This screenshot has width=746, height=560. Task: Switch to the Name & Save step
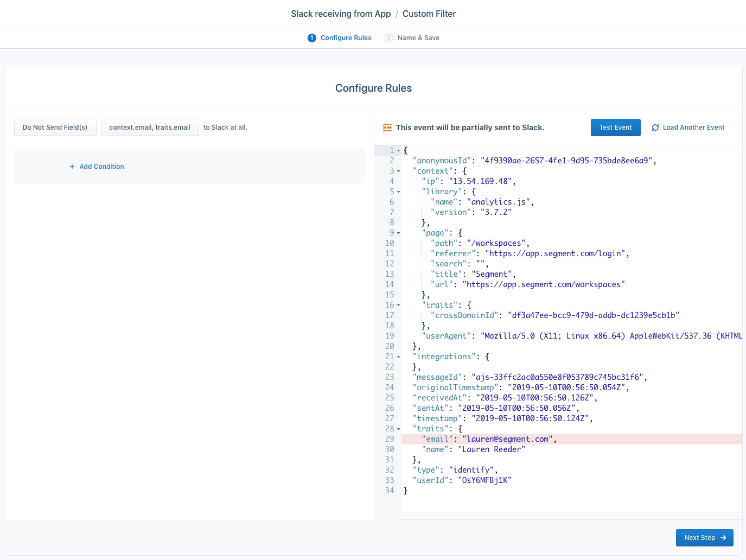(x=418, y=37)
